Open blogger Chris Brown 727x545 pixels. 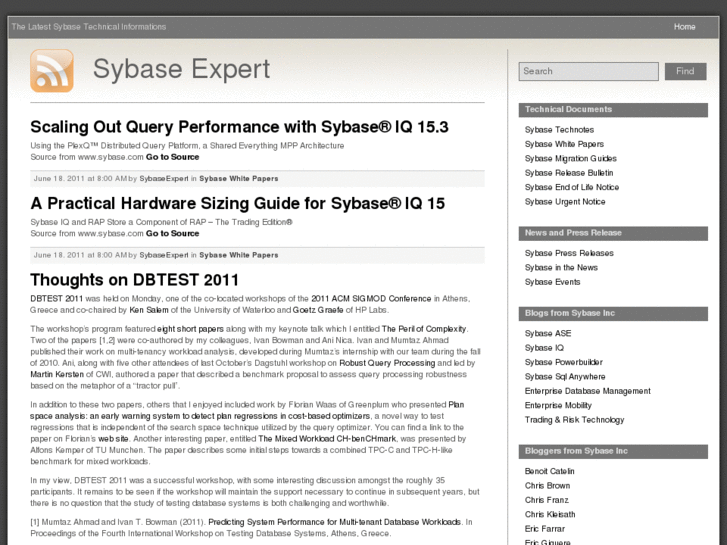548,486
